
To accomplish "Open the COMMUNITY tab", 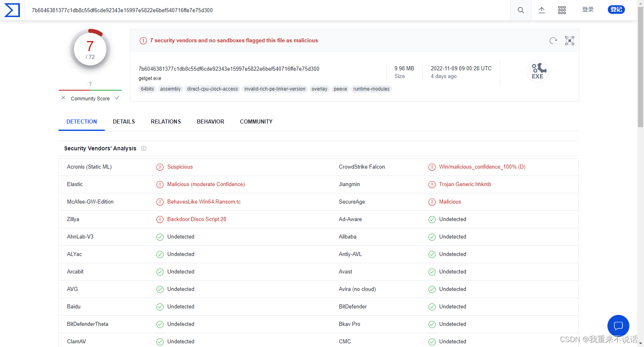I will pyautogui.click(x=256, y=121).
